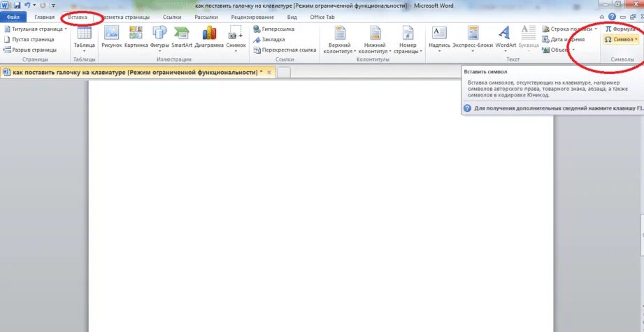Open the Снимок screenshot menu
The width and height of the screenshot is (644, 332).
pos(236,39)
